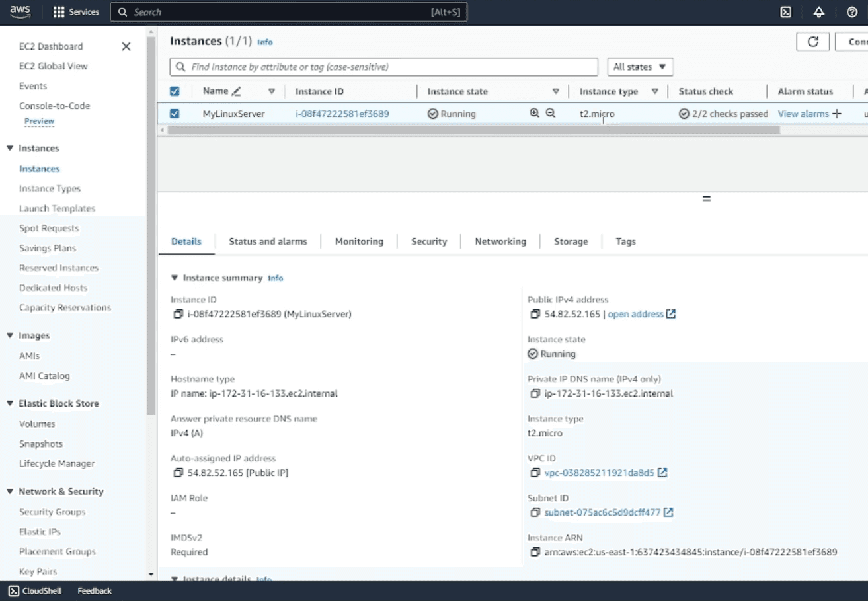868x601 pixels.
Task: Open CloudShell from the bottom bar
Action: pyautogui.click(x=36, y=591)
